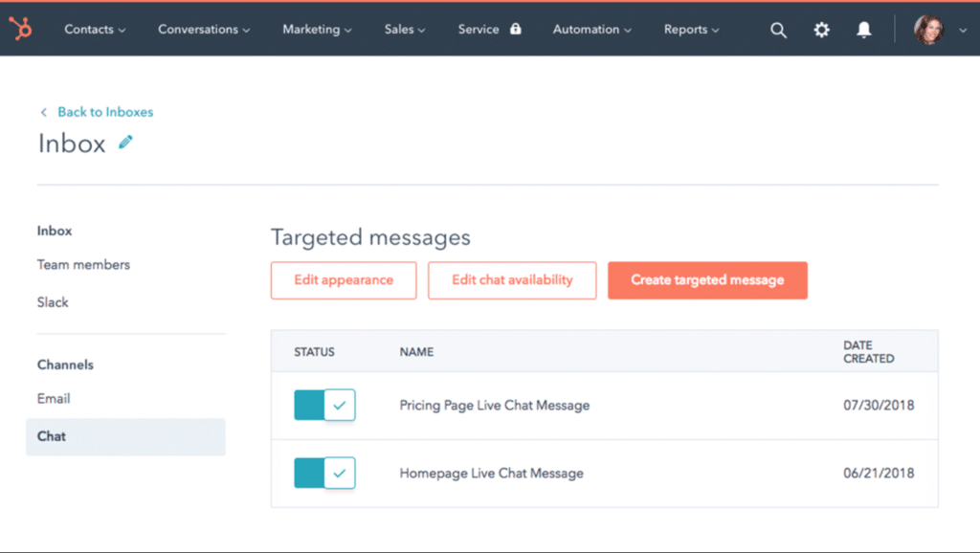The height and width of the screenshot is (553, 980).
Task: Go Back to Inboxes
Action: tap(105, 112)
